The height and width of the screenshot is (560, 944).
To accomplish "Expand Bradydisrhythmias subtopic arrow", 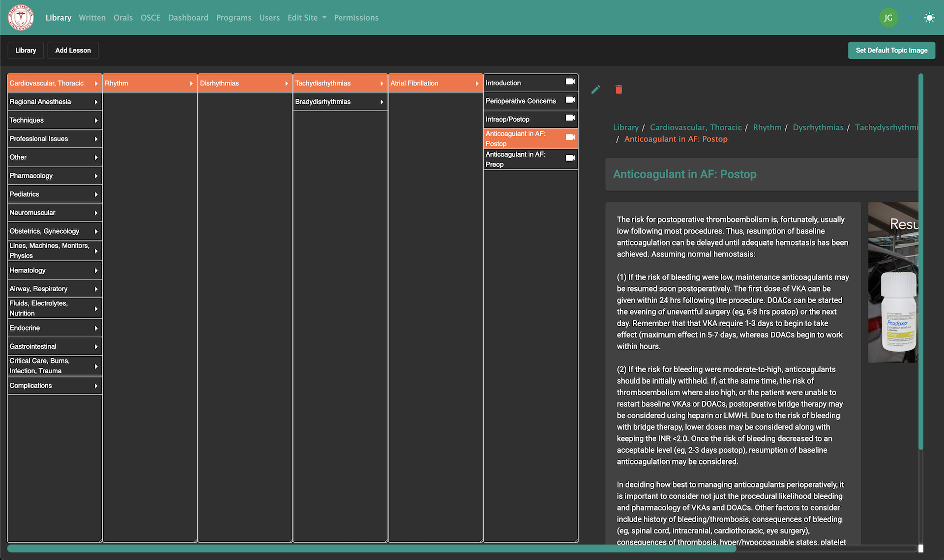I will [382, 102].
